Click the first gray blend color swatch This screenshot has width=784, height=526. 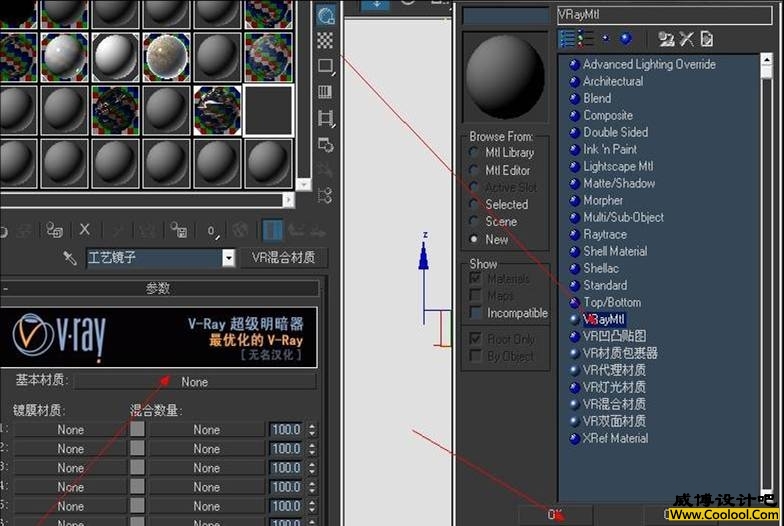[137, 429]
